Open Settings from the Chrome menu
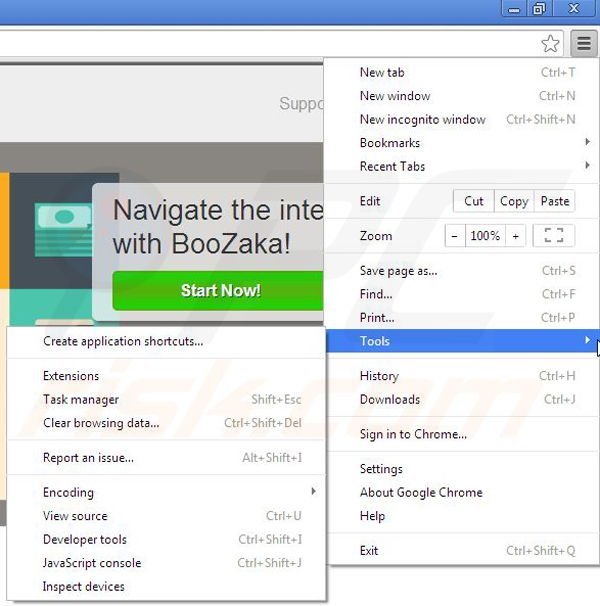 pyautogui.click(x=461, y=469)
